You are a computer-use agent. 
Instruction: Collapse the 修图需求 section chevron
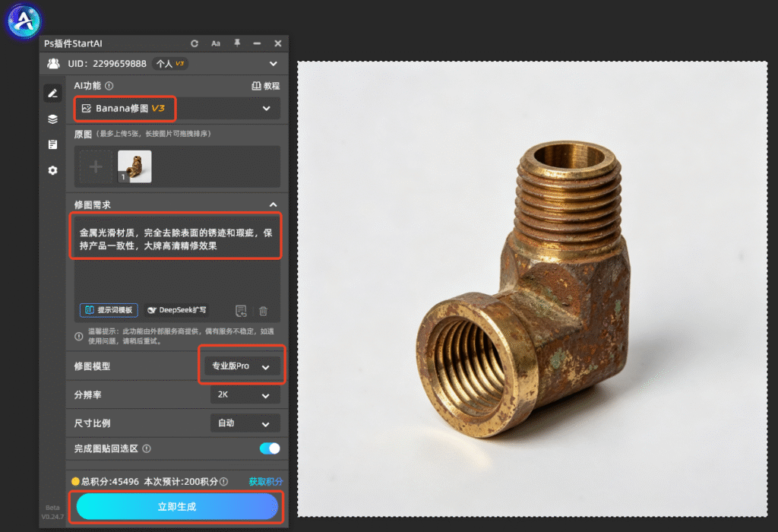point(273,204)
